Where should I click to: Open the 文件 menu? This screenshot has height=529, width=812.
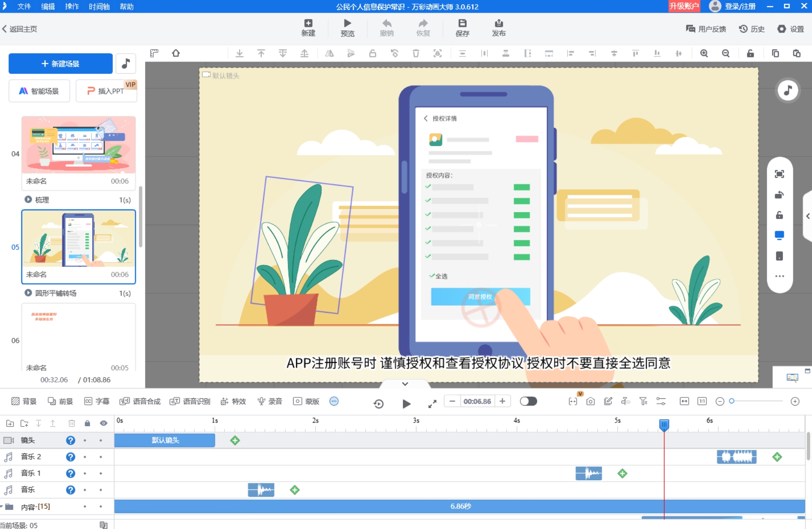coord(24,6)
